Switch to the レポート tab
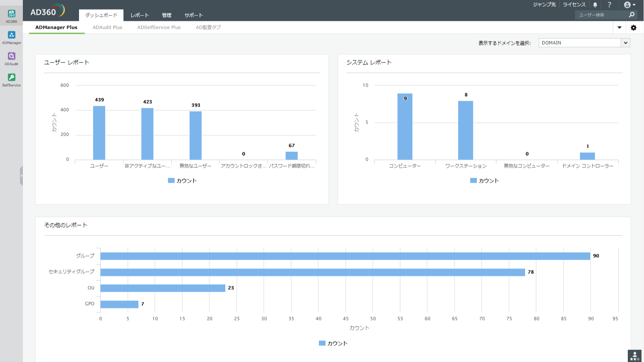Viewport: 644px width, 362px height. (139, 15)
